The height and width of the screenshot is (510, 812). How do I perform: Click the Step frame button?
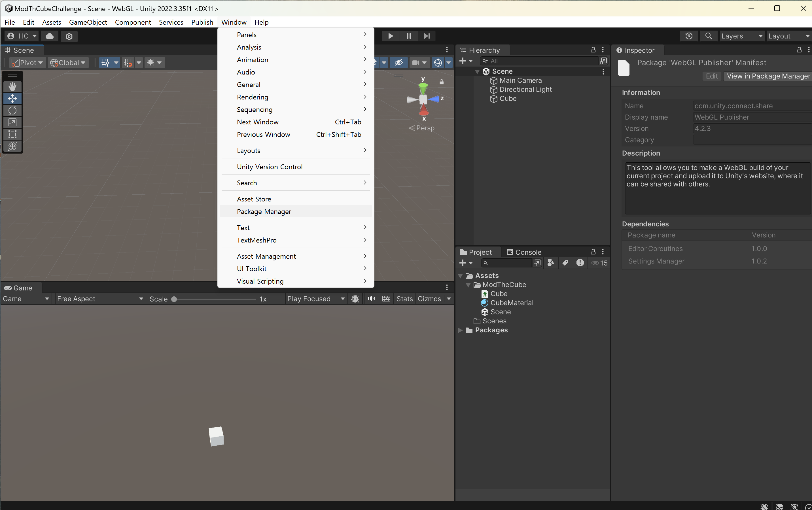click(x=427, y=36)
